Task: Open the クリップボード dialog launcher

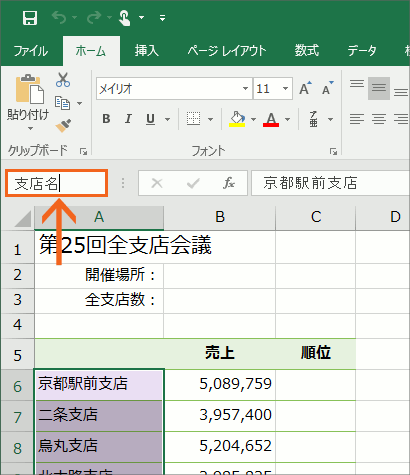Action: point(83,152)
